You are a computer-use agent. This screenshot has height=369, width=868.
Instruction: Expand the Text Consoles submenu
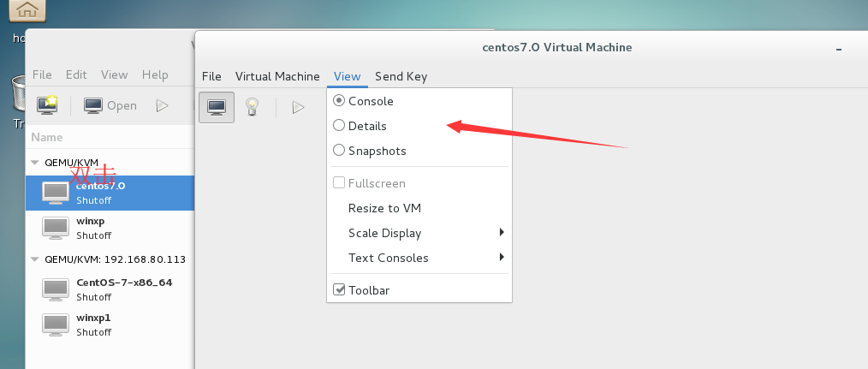tap(419, 258)
